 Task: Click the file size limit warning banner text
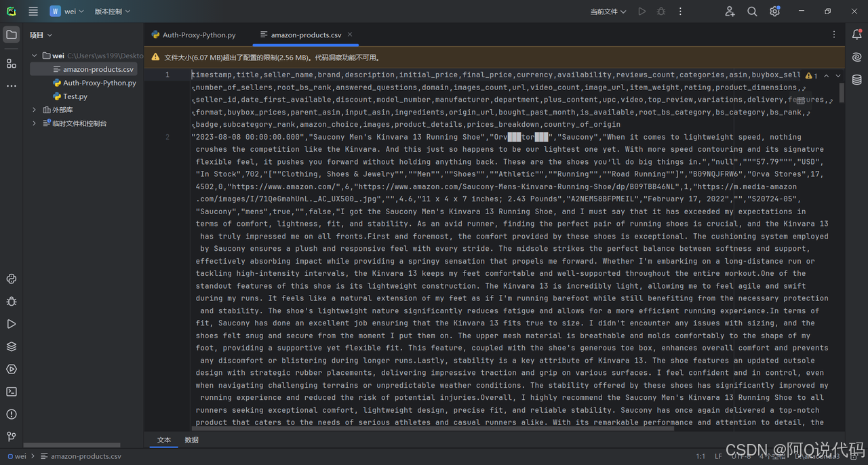(273, 58)
